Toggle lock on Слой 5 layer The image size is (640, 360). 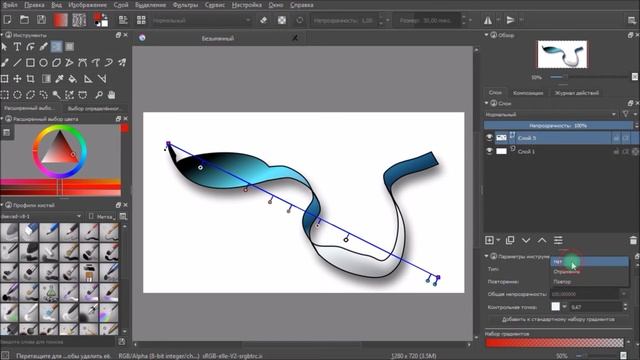point(616,138)
